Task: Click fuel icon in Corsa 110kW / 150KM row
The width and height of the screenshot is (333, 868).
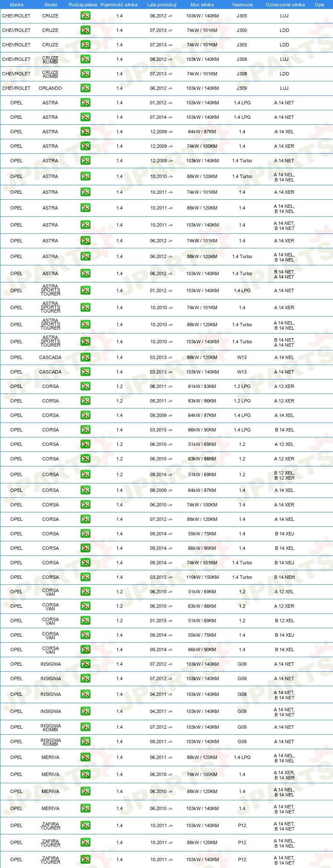Action: tap(85, 577)
